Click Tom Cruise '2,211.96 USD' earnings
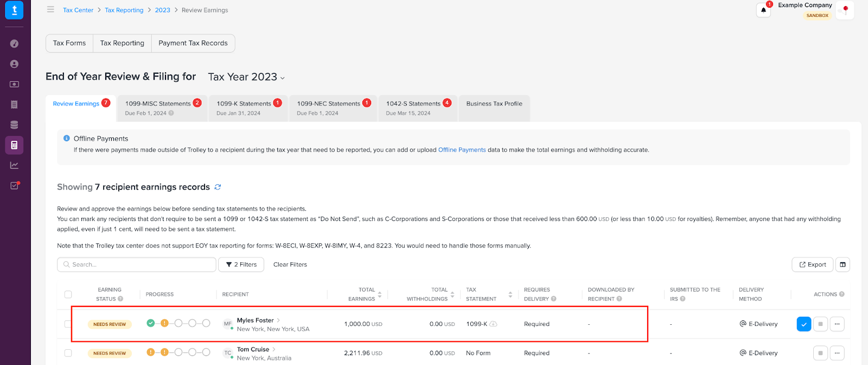The image size is (868, 365). point(363,353)
